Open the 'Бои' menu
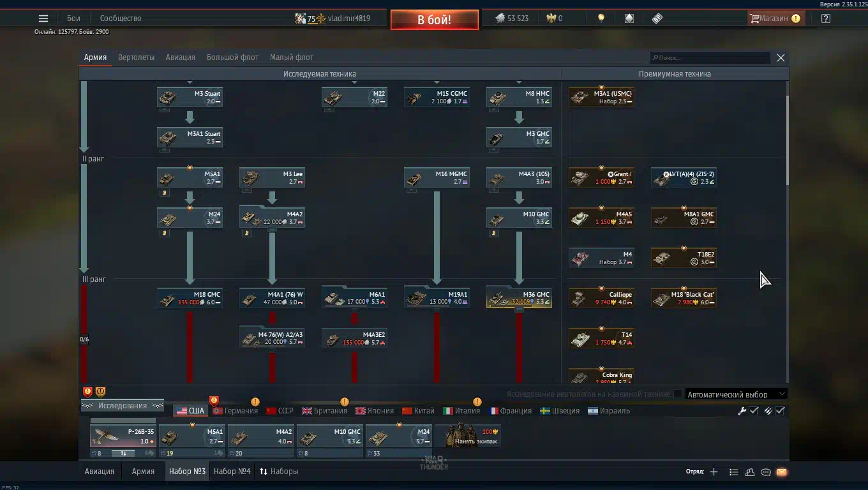This screenshot has width=868, height=490. pos(74,19)
